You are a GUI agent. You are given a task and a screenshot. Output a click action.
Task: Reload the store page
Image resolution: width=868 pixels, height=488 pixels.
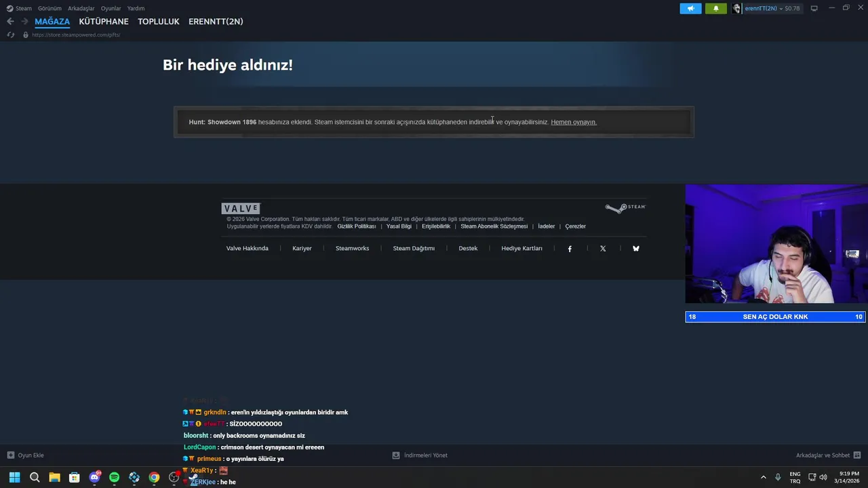coord(10,35)
